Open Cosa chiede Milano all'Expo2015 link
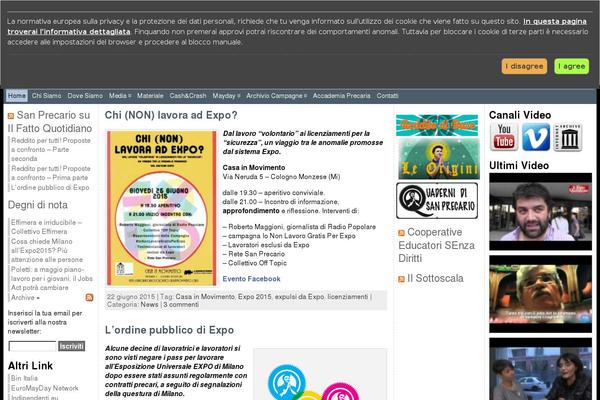This screenshot has height=400, width=600. click(47, 250)
